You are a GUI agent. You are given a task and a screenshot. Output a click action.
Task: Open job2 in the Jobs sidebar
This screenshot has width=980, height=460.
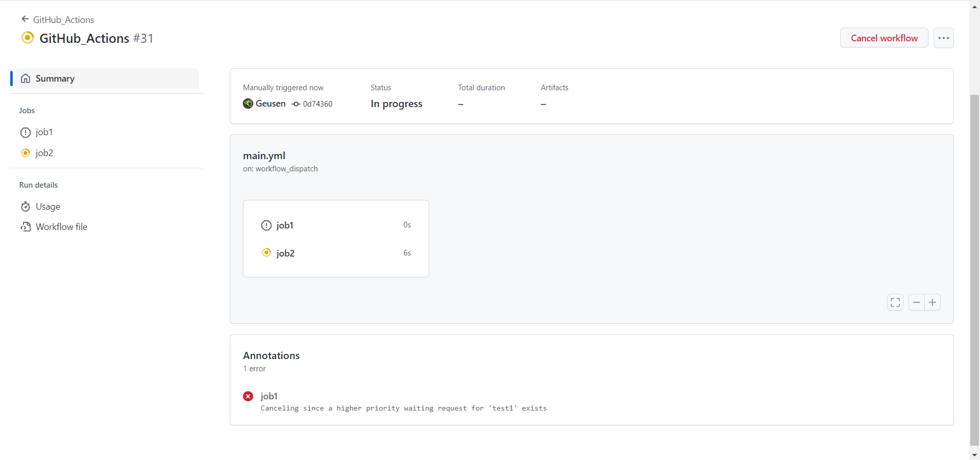click(x=44, y=153)
